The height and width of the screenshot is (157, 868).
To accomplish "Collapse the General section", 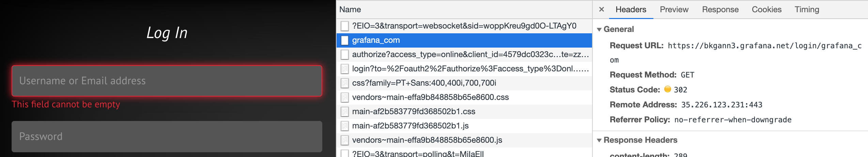I will 599,30.
